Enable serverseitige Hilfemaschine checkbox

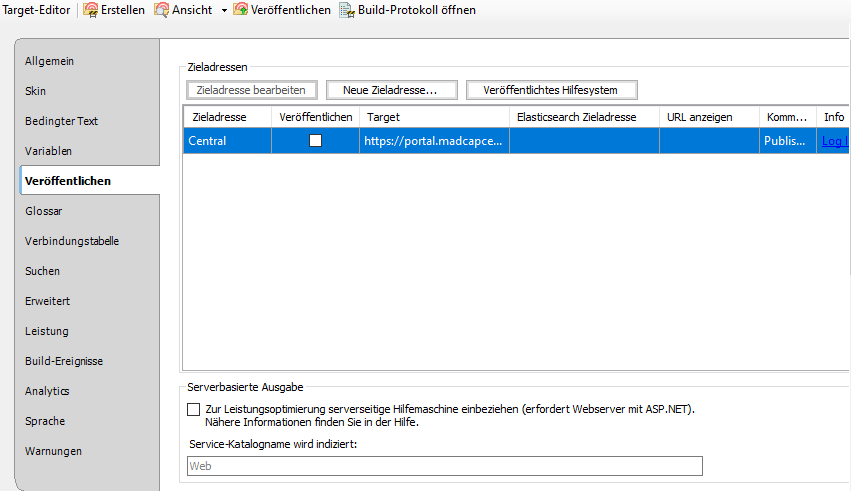(193, 409)
